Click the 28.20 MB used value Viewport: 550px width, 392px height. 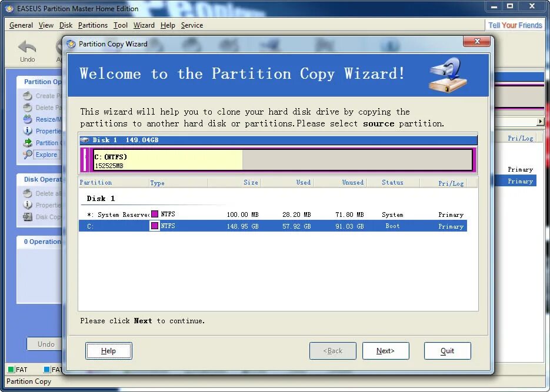[296, 215]
